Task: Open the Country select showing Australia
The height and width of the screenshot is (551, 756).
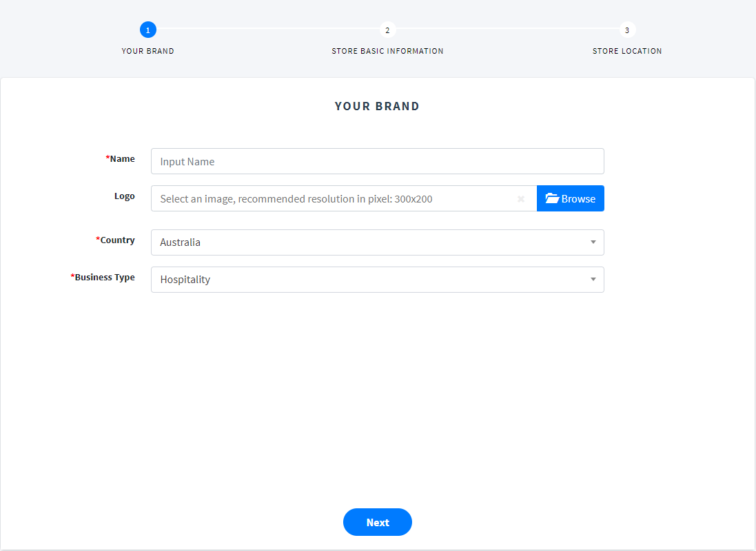Action: 365,242
